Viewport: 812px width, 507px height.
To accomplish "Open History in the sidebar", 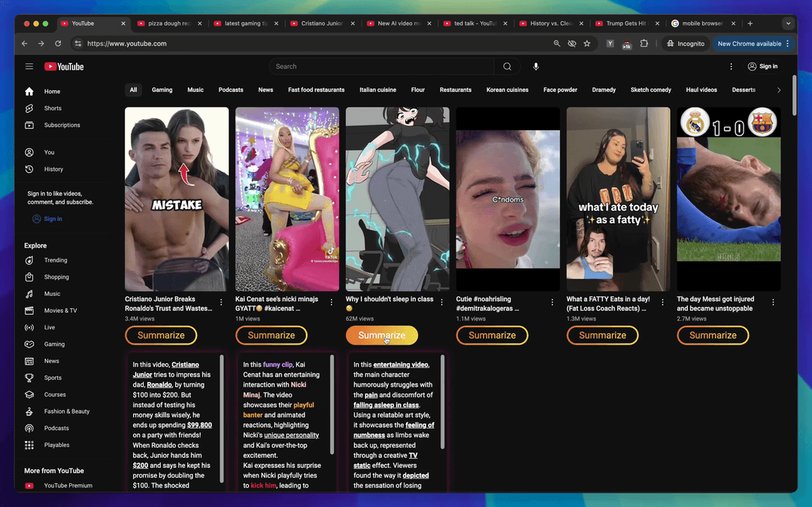I will click(53, 168).
